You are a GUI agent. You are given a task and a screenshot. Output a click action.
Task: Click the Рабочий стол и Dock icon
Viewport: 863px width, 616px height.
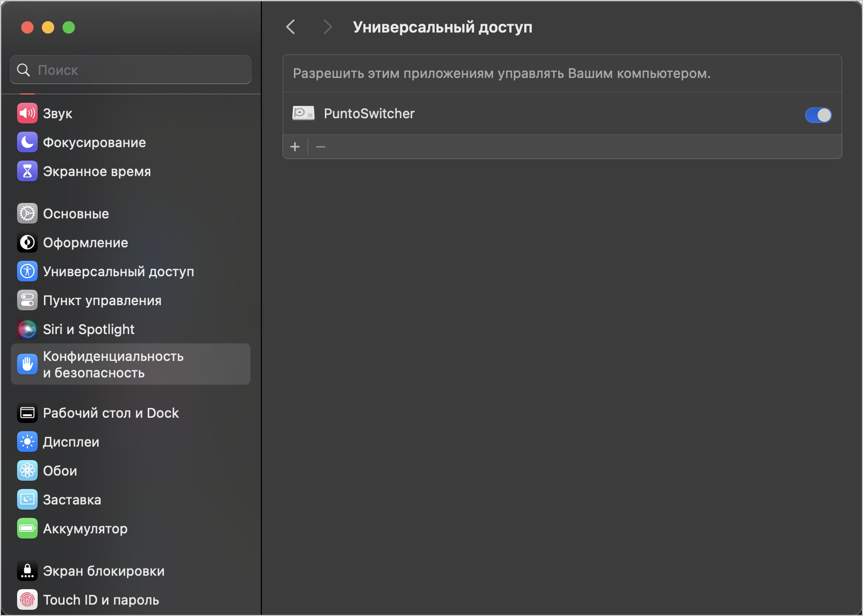(x=27, y=413)
